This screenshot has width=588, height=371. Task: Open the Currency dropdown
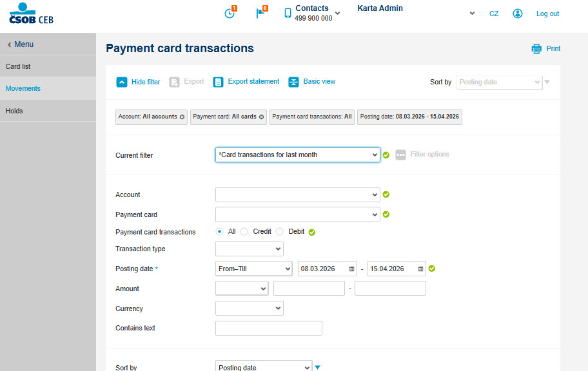[250, 309]
